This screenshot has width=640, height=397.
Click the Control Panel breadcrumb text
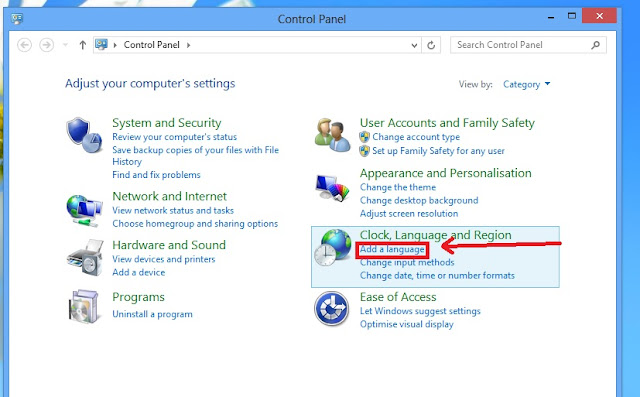151,45
